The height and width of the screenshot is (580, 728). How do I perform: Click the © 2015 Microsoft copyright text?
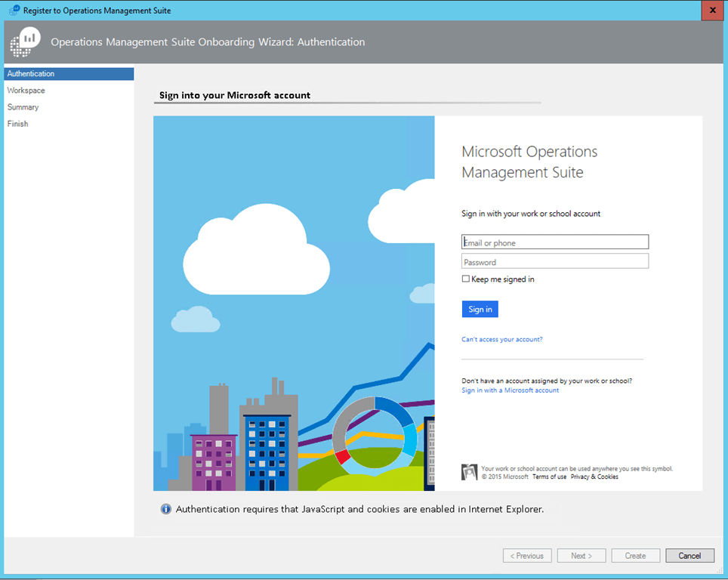(504, 477)
